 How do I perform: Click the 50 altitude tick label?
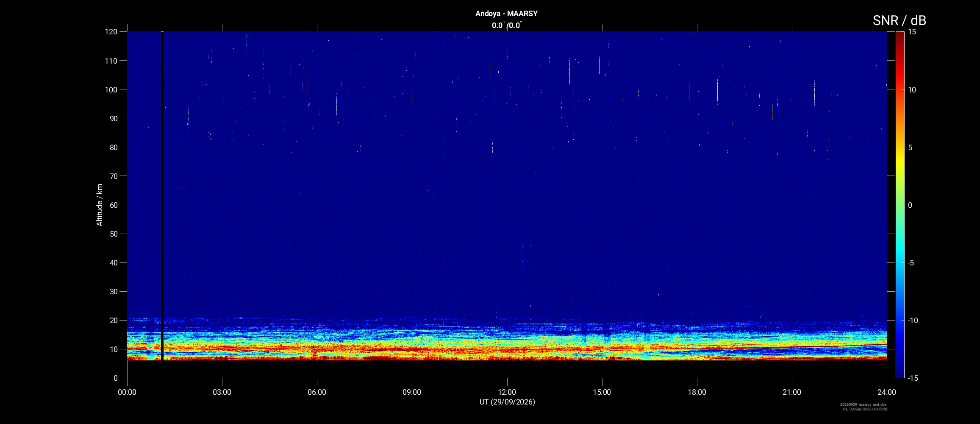(x=114, y=234)
